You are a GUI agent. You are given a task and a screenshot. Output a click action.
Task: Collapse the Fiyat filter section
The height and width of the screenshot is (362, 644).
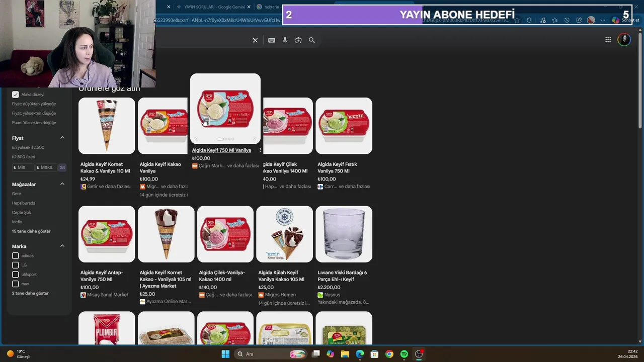(62, 138)
